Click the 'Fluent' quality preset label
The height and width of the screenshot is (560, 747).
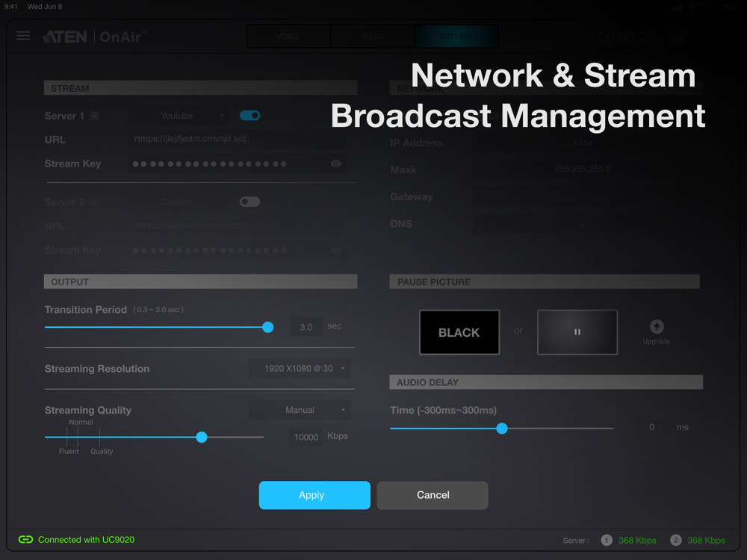pos(69,452)
